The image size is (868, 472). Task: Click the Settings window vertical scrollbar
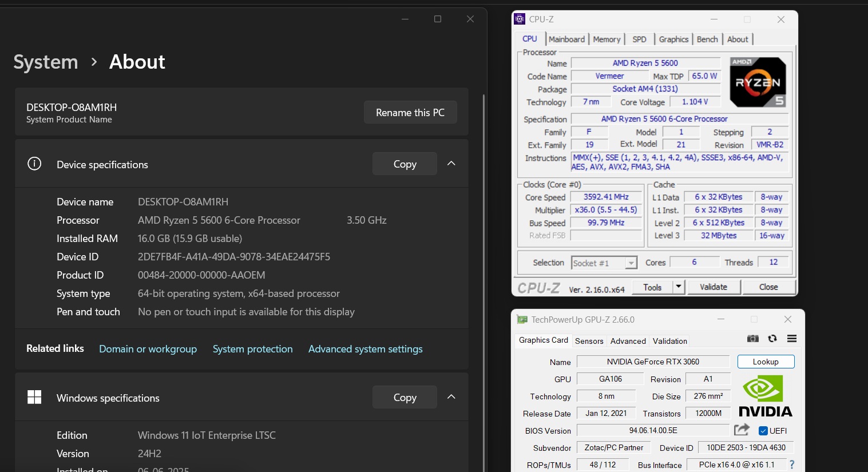(x=484, y=283)
